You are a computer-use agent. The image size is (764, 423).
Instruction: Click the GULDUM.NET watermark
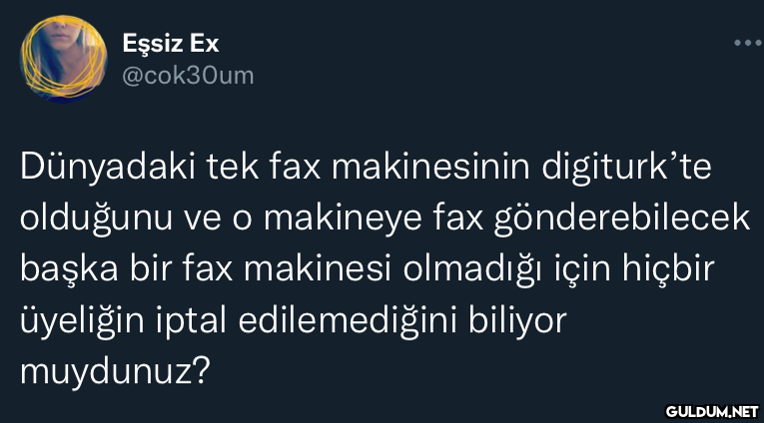point(712,411)
